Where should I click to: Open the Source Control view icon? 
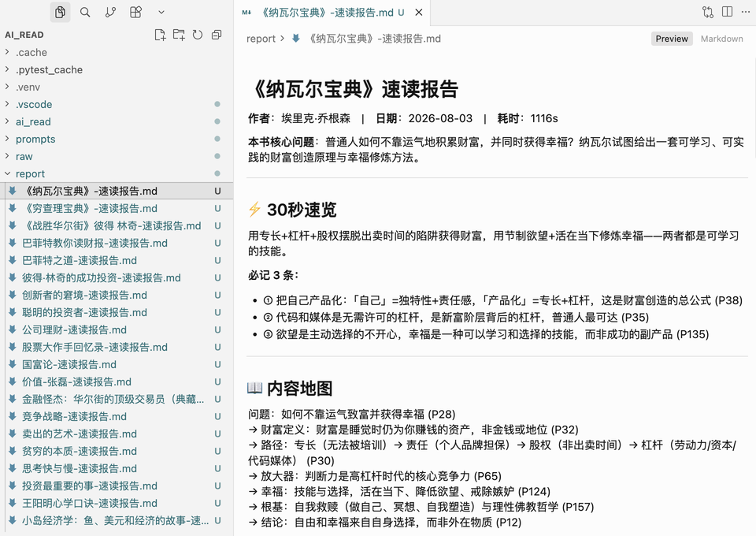(x=110, y=12)
